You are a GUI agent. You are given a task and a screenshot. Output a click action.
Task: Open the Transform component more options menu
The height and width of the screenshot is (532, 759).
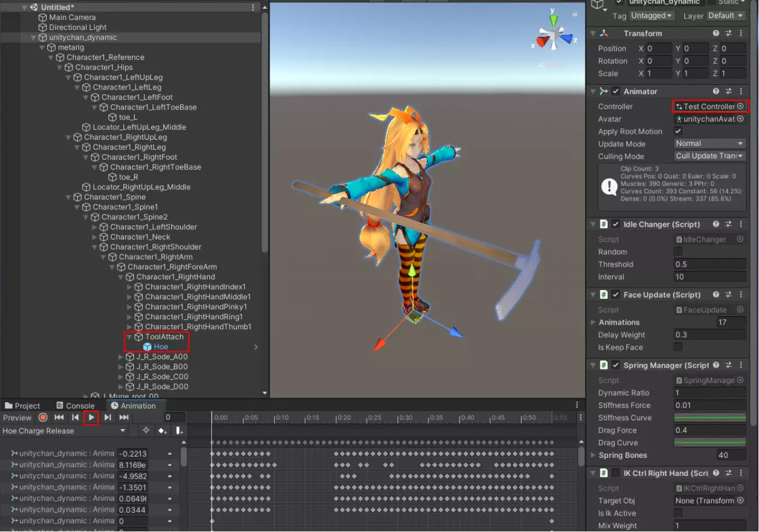coord(741,33)
